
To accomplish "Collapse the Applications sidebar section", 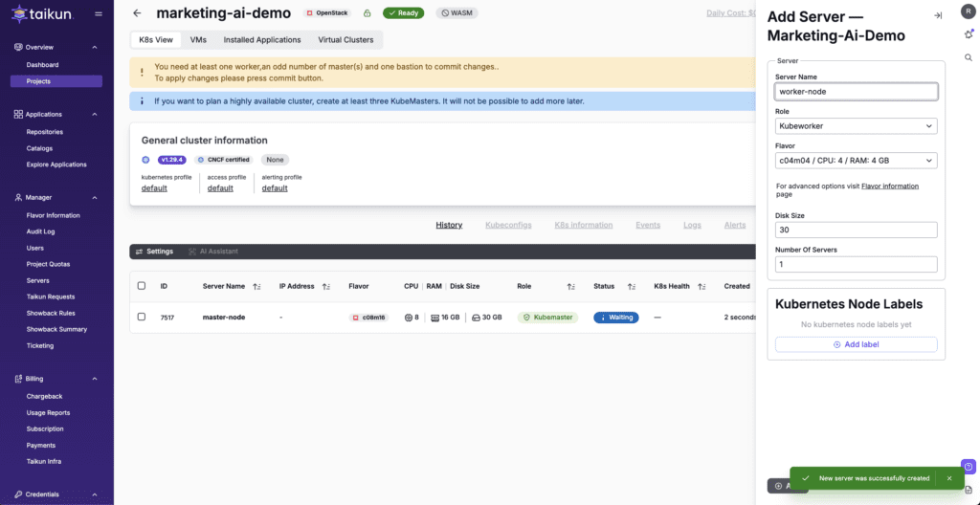I will pyautogui.click(x=95, y=114).
